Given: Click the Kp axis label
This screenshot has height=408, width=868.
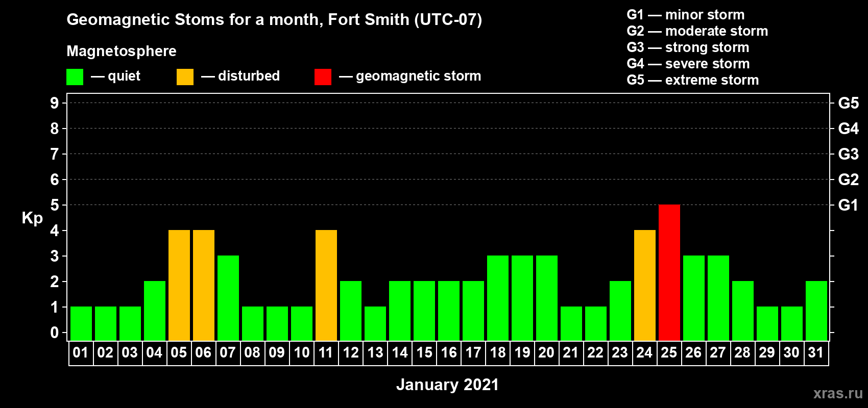Looking at the screenshot, I should click(x=32, y=218).
